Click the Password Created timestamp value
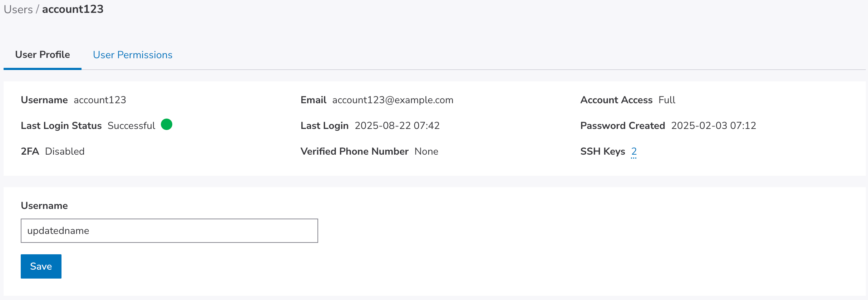The image size is (868, 300). tap(713, 126)
